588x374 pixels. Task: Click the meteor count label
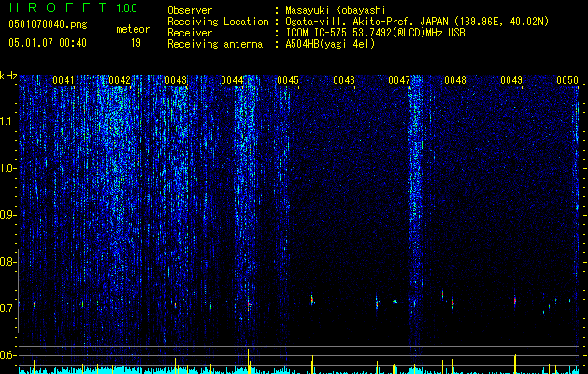(133, 29)
